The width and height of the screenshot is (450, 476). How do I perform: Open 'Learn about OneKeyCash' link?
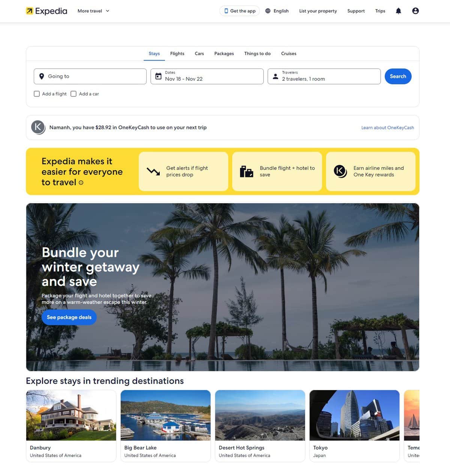388,128
